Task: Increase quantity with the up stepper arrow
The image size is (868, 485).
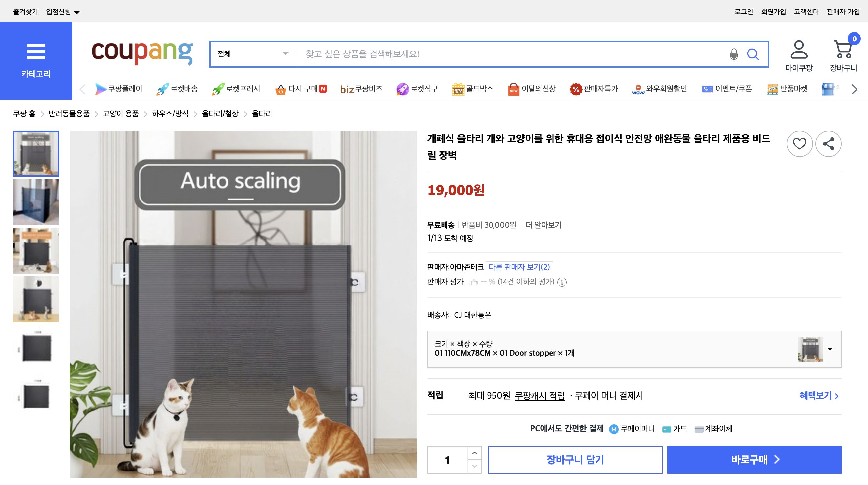Action: (x=475, y=453)
